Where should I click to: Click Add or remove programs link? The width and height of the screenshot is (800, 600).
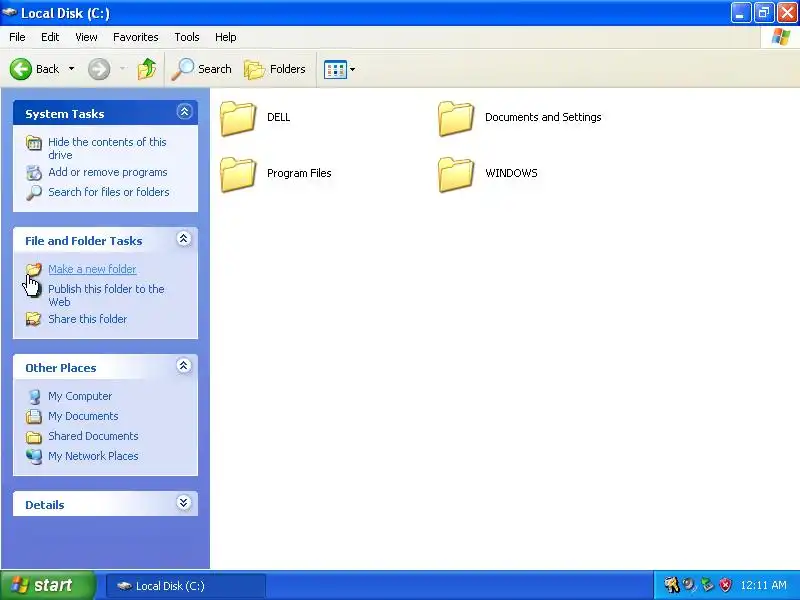click(x=108, y=172)
